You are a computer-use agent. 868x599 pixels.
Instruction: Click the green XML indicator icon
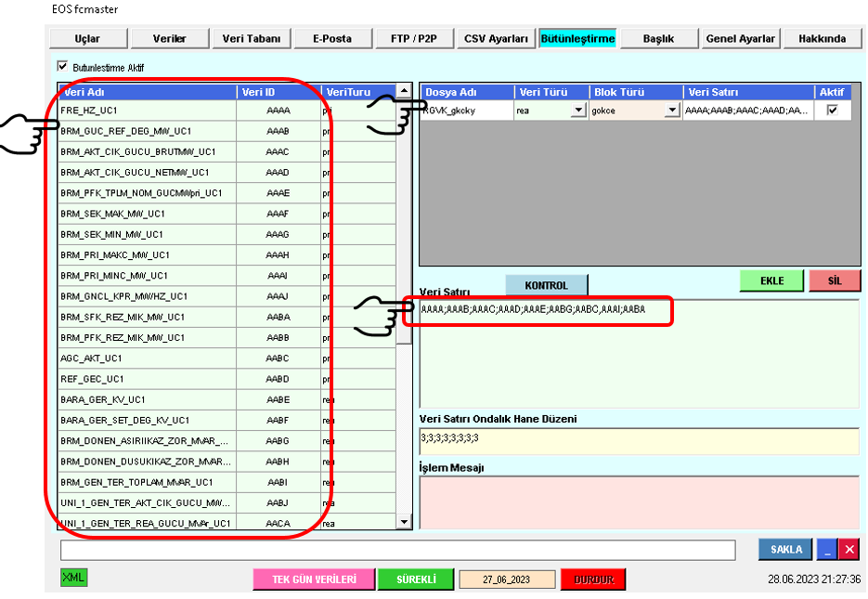[x=73, y=578]
